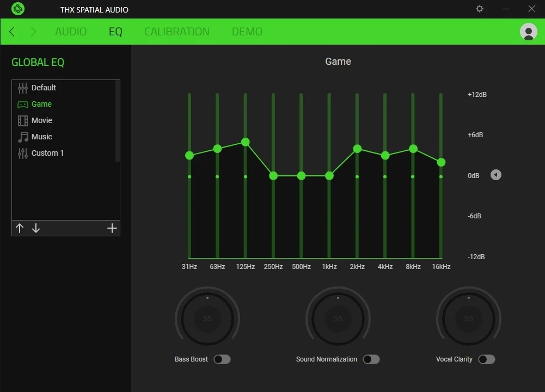Click the gamepad icon beside Game preset
545x392 pixels.
22,104
